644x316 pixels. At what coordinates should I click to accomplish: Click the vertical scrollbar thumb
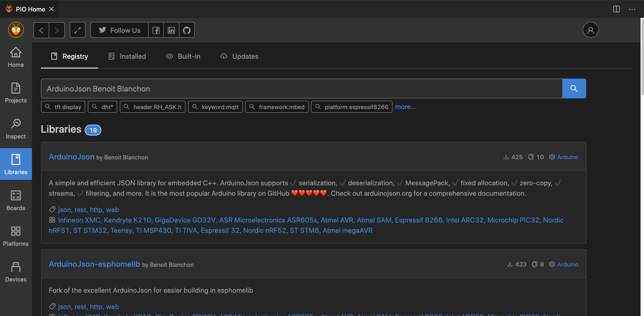(x=642, y=57)
